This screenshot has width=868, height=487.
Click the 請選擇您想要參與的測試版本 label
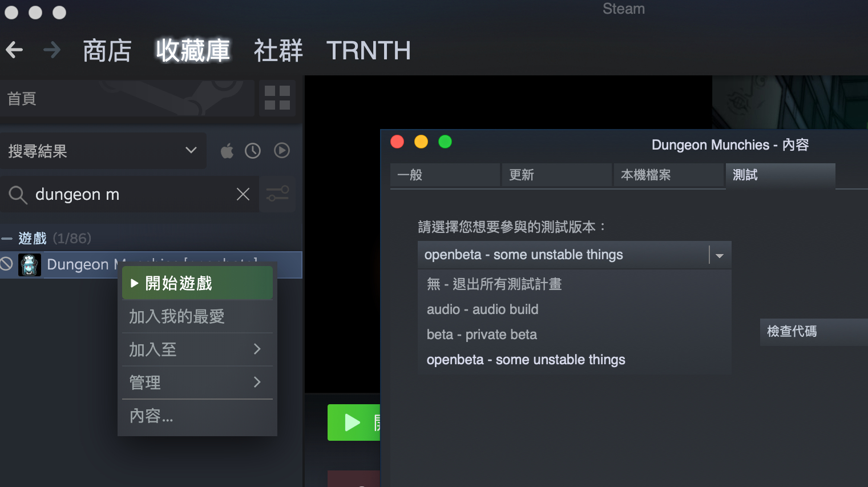pyautogui.click(x=512, y=227)
